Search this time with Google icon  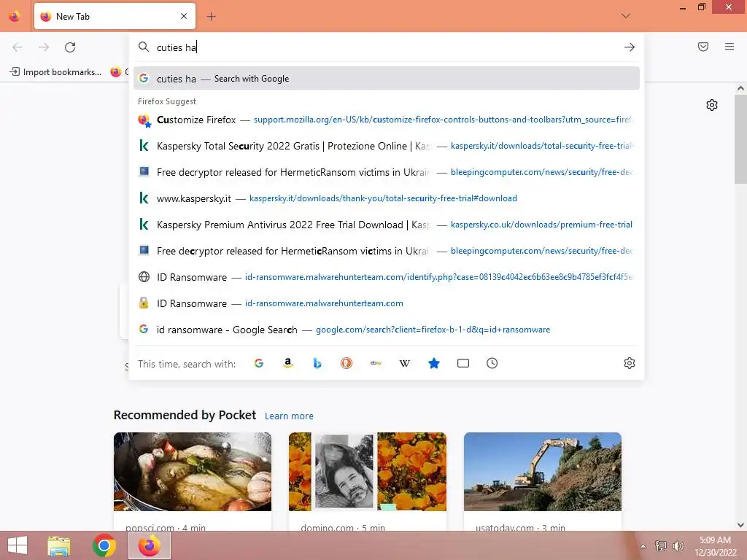(259, 363)
